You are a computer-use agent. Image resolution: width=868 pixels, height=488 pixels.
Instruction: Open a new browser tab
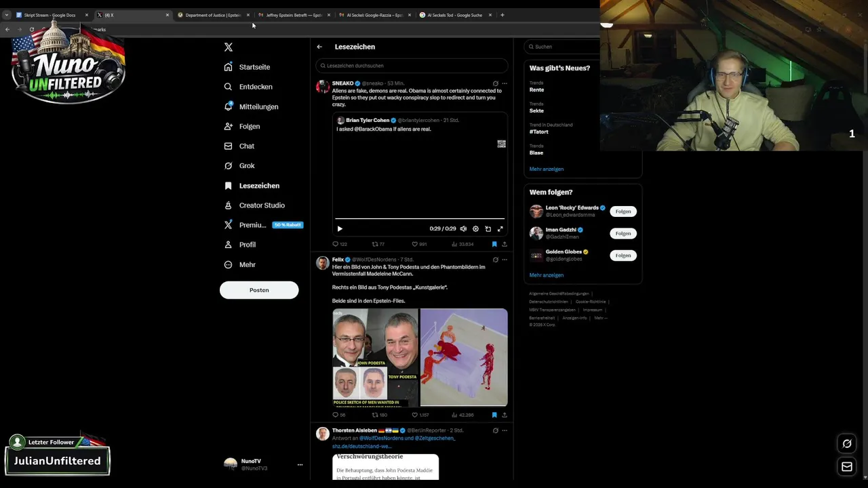(502, 15)
